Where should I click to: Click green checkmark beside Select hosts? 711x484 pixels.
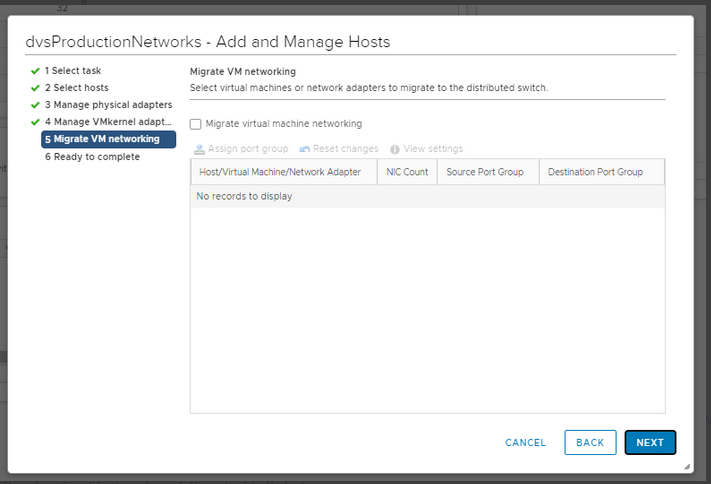(x=35, y=88)
